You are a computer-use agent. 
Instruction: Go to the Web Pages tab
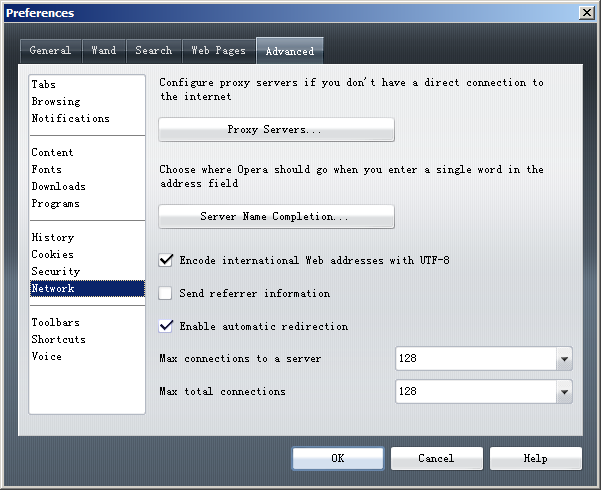[x=218, y=51]
